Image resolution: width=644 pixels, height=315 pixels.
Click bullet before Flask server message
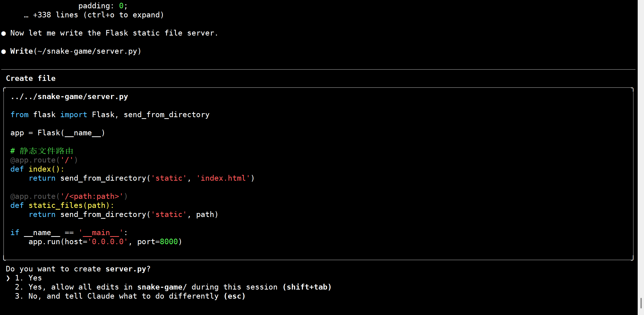[x=4, y=33]
